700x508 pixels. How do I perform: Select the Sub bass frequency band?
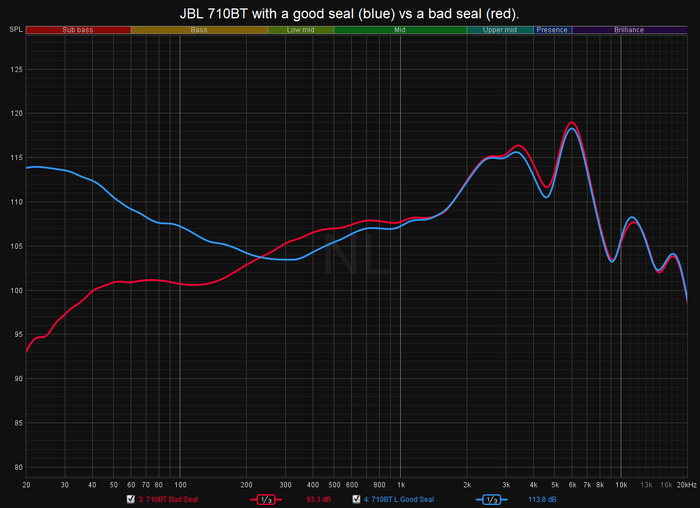pyautogui.click(x=78, y=30)
